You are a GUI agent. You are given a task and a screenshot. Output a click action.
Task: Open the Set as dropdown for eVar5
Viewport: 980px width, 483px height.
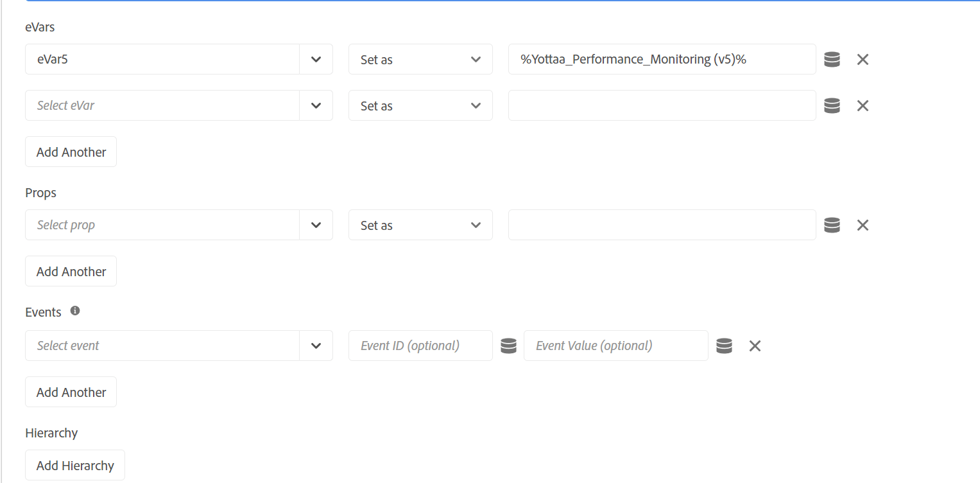coord(474,59)
